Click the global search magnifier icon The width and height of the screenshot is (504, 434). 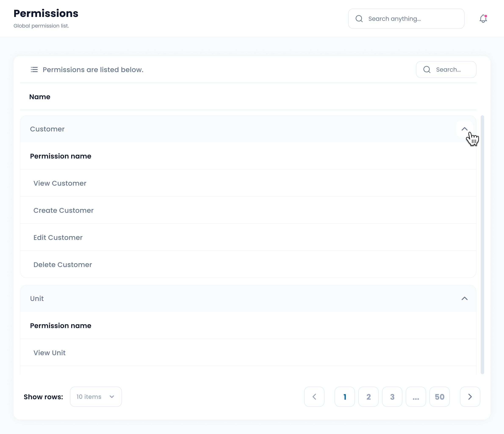pyautogui.click(x=359, y=19)
